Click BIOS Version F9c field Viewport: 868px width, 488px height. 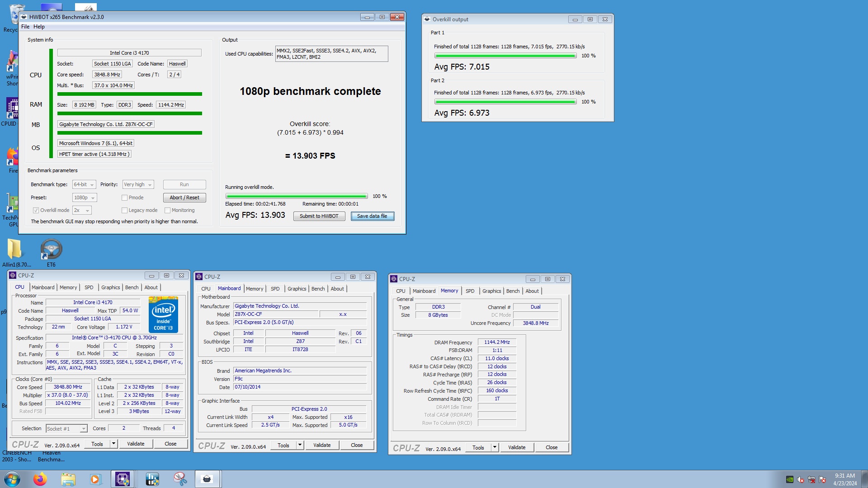point(300,379)
